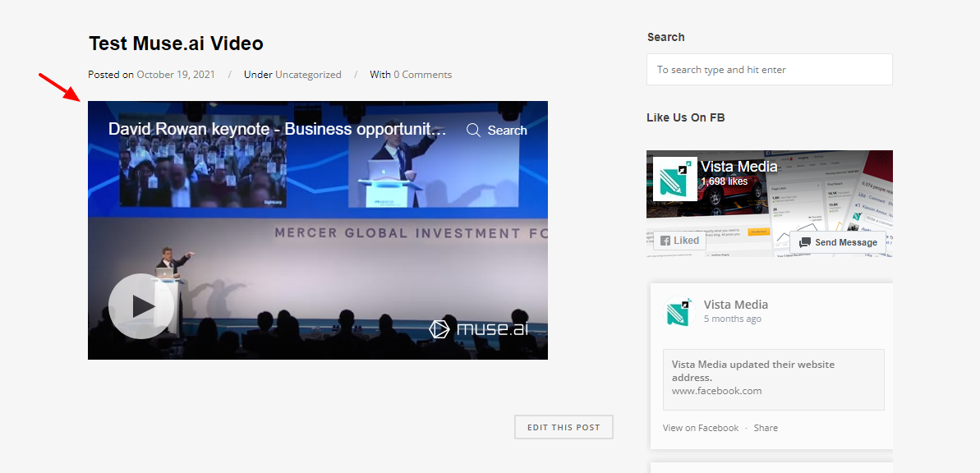Click the sidebar 'Search' heading
The image size is (980, 473).
pos(665,37)
